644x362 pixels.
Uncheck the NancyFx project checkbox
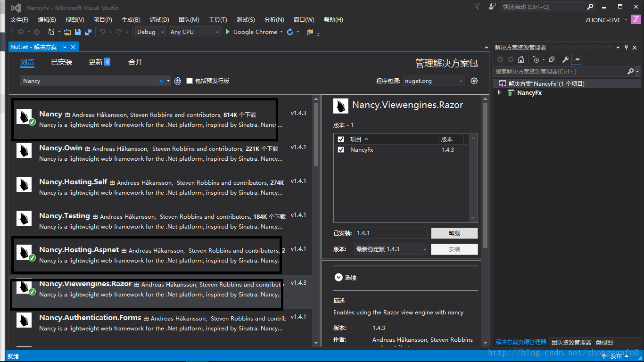pos(341,150)
